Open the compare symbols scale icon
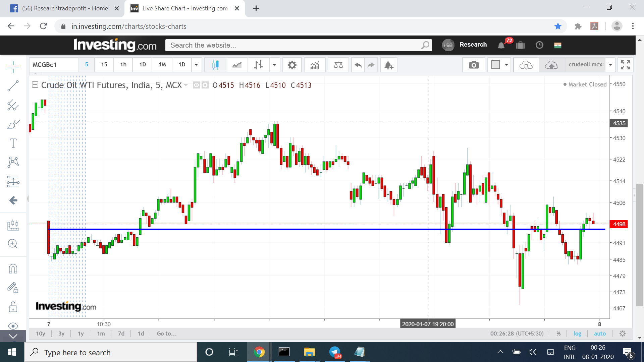The height and width of the screenshot is (362, 644). coord(338,65)
